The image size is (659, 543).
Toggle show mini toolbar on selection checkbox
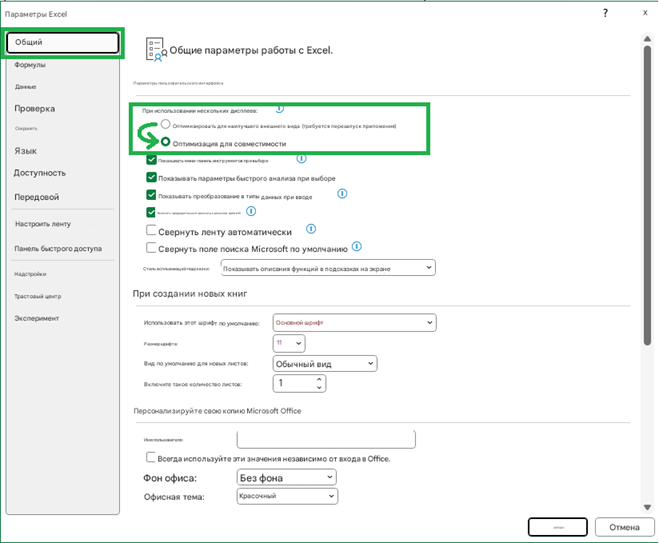point(151,160)
